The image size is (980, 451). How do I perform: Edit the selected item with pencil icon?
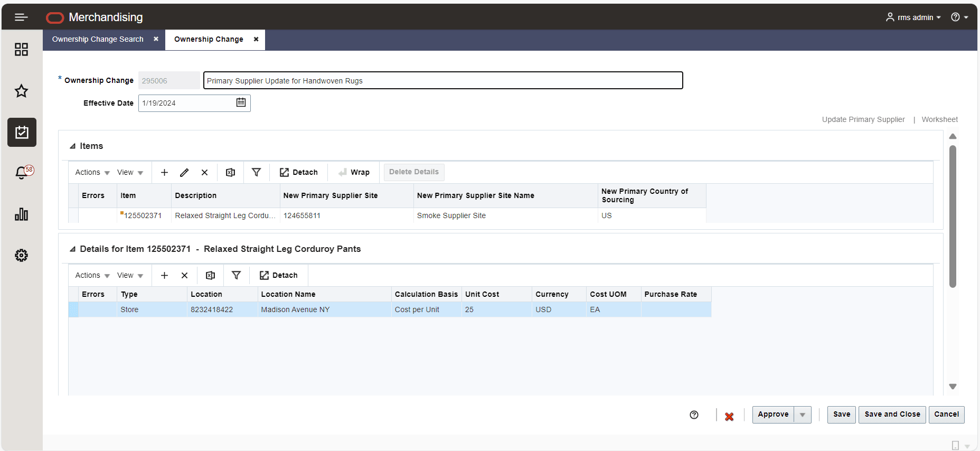pos(184,173)
